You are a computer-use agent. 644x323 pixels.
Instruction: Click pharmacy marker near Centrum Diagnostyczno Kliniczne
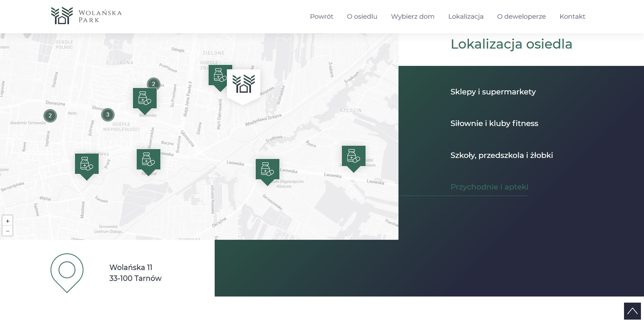tap(268, 172)
